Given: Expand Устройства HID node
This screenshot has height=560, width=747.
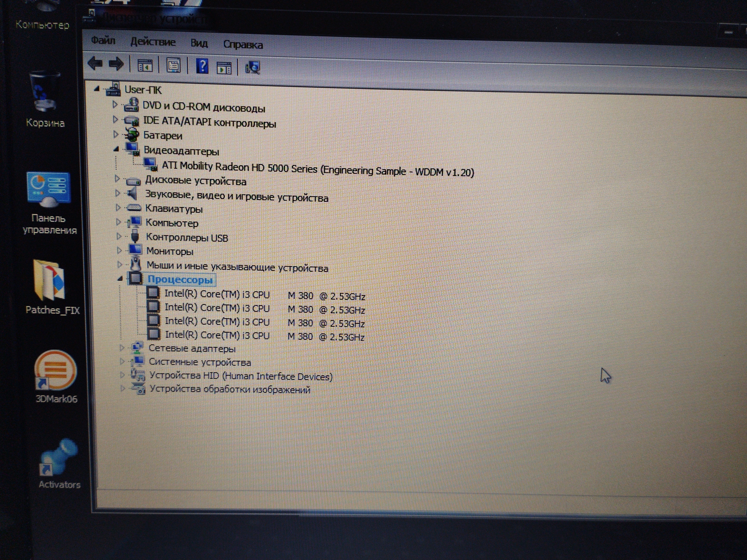Looking at the screenshot, I should [x=123, y=375].
